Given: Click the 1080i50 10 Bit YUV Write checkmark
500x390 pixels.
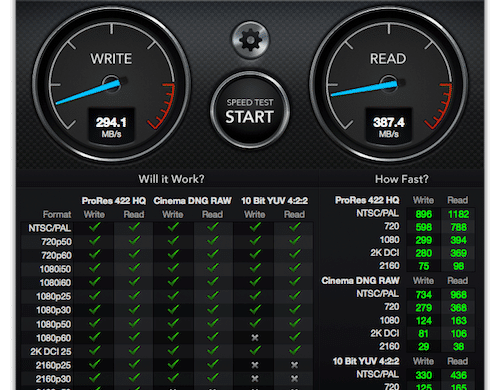Looking at the screenshot, I should coord(255,268).
